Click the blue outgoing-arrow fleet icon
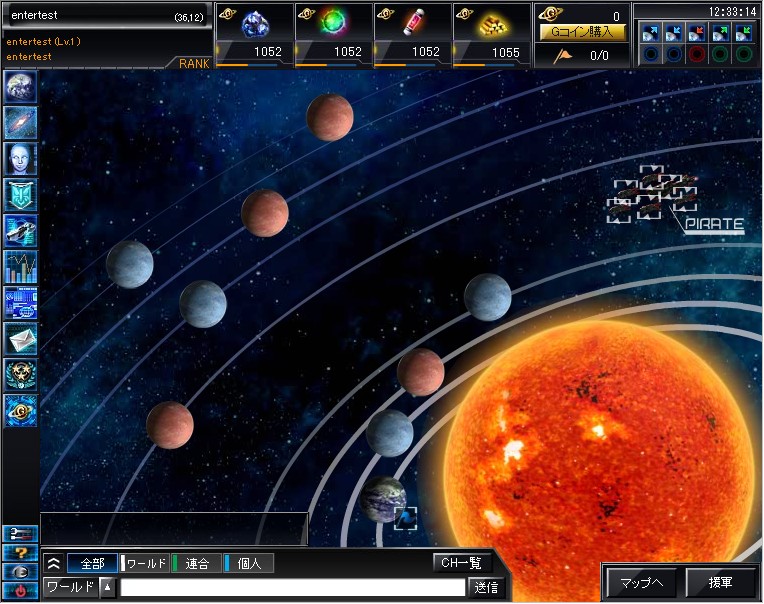 coord(650,33)
